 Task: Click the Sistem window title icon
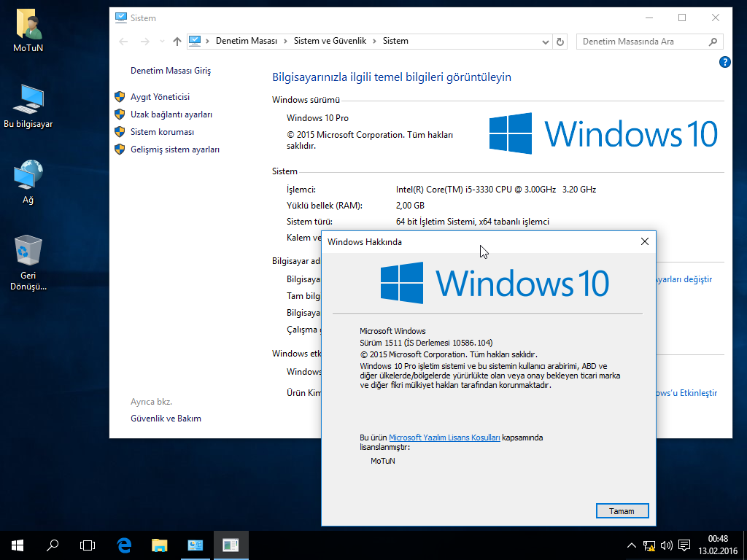pyautogui.click(x=121, y=17)
